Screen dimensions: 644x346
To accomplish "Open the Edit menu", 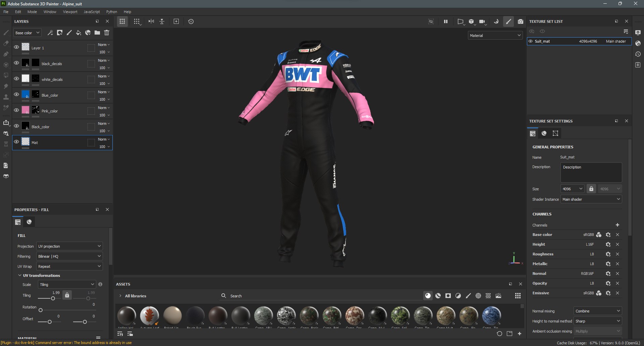I will 18,12.
